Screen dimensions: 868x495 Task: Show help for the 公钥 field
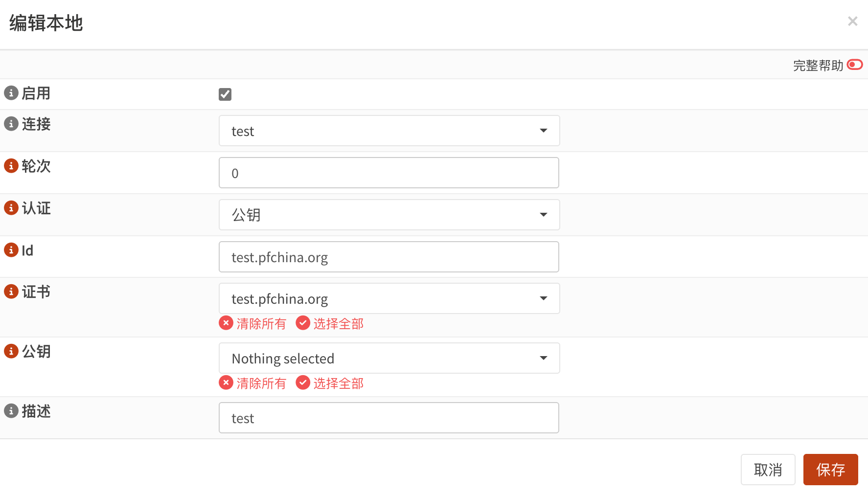(x=11, y=351)
